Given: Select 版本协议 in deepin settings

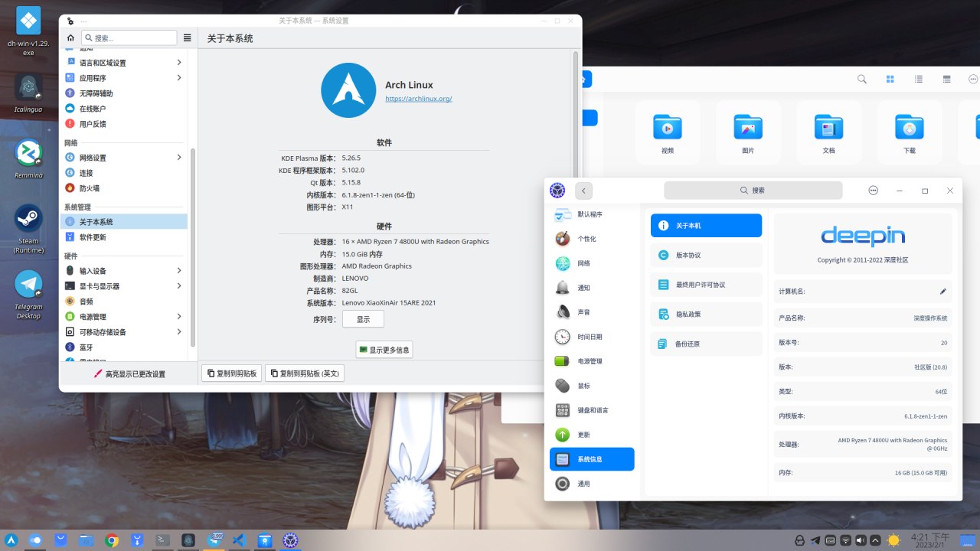Looking at the screenshot, I should 705,255.
